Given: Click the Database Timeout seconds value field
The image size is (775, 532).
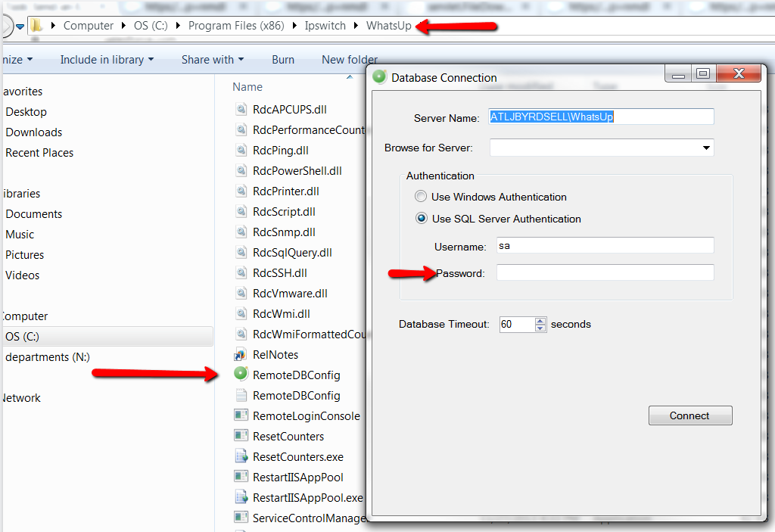Looking at the screenshot, I should tap(517, 325).
